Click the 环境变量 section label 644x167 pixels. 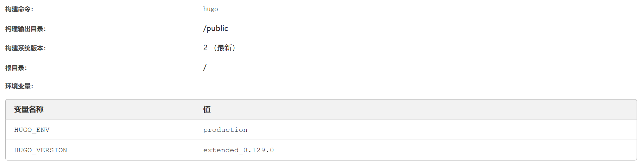point(19,86)
